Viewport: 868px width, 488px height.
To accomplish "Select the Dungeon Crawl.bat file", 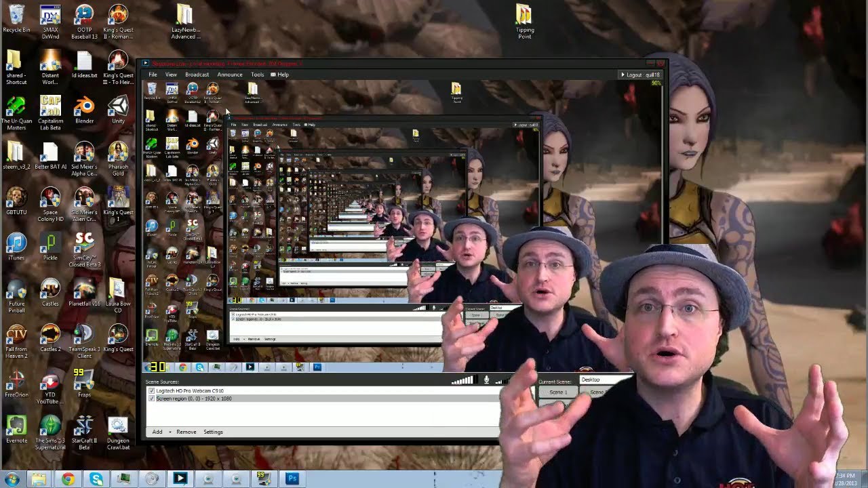I will pyautogui.click(x=118, y=432).
